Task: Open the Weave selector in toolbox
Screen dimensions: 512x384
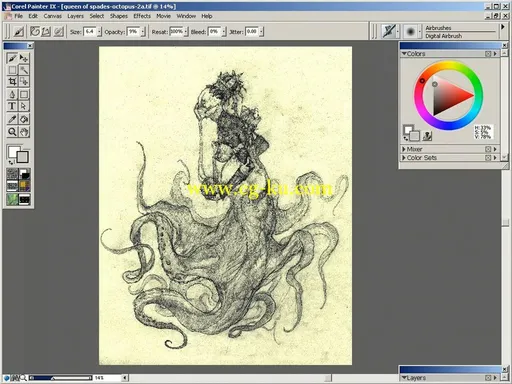Action: [x=24, y=186]
